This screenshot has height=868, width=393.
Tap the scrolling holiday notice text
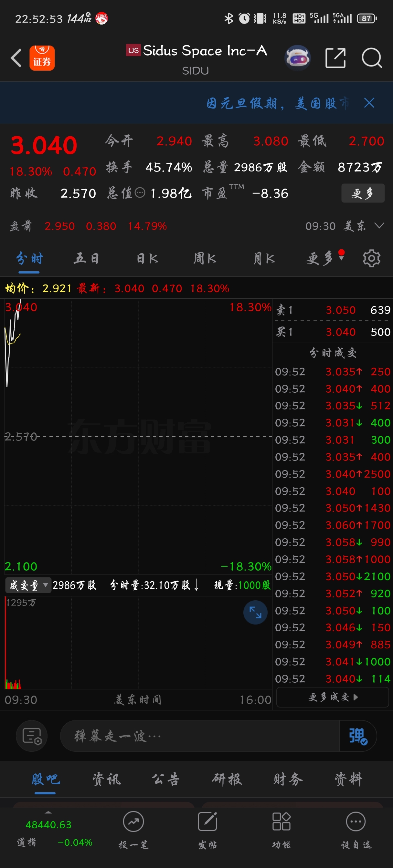click(x=277, y=103)
